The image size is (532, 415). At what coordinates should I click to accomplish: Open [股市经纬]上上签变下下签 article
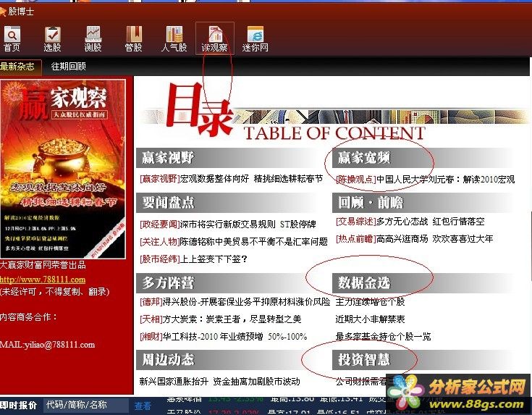193,259
